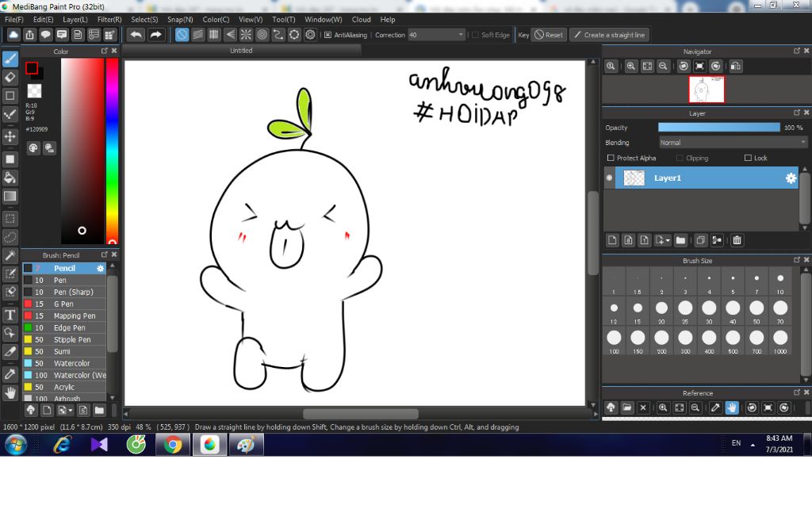Expand the add-layer dropdown arrow
812x524 pixels.
[x=668, y=241]
